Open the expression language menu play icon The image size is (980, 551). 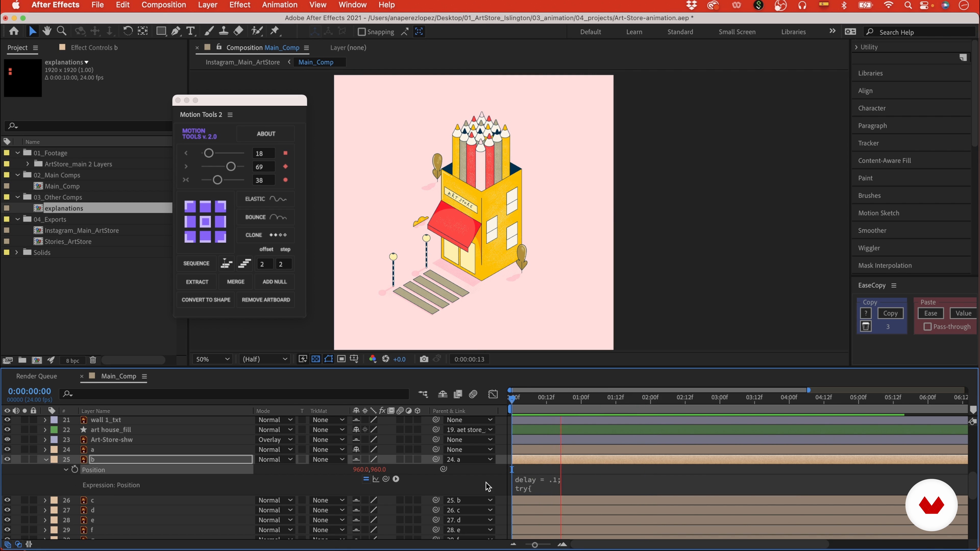(396, 479)
